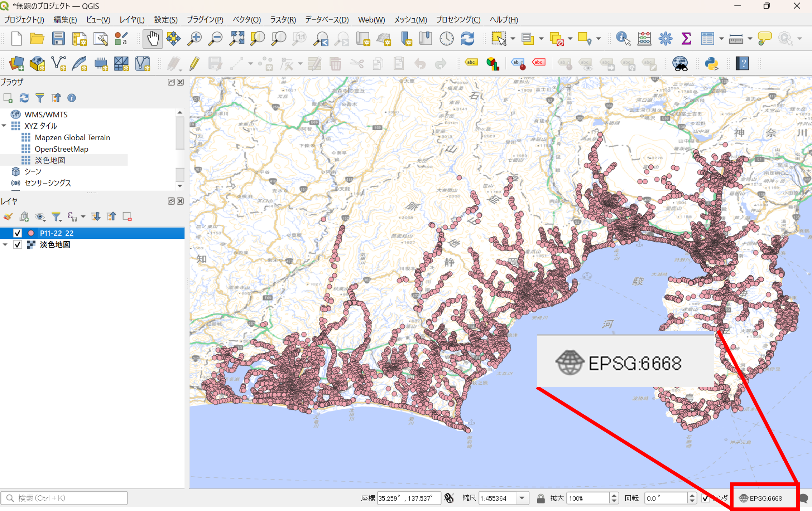This screenshot has height=511, width=812.
Task: Click the Save Project floppy icon
Action: tap(58, 39)
